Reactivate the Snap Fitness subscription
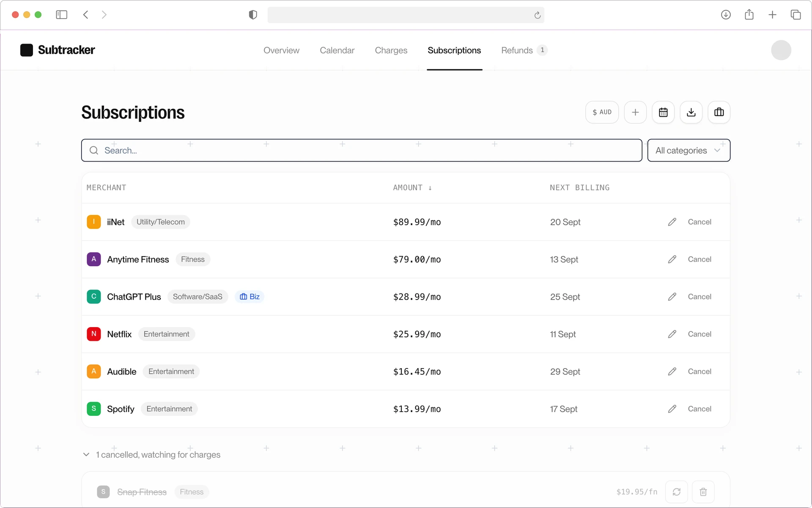The width and height of the screenshot is (812, 508). coord(677,492)
